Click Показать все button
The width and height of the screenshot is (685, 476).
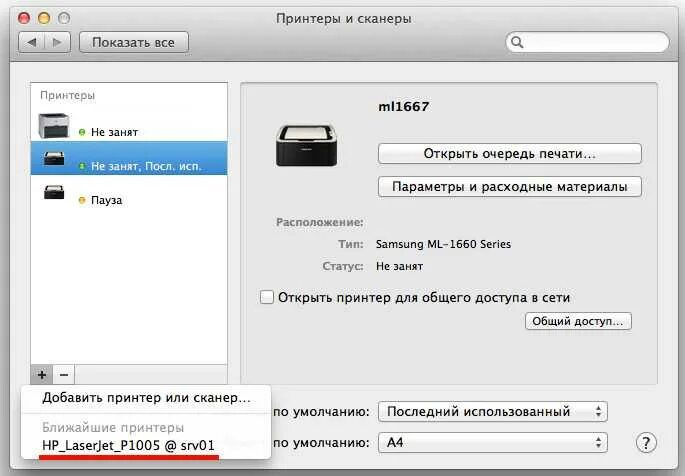134,42
